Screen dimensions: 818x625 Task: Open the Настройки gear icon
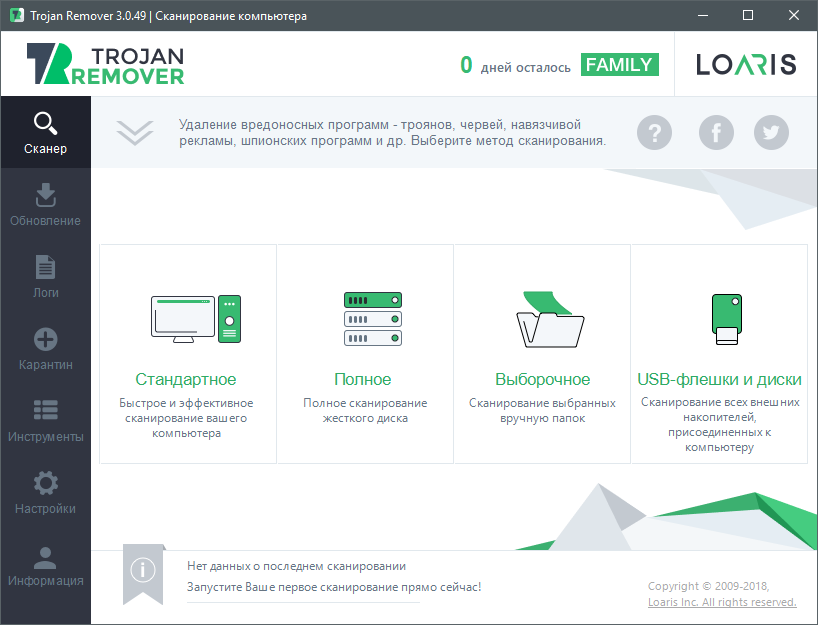45,483
